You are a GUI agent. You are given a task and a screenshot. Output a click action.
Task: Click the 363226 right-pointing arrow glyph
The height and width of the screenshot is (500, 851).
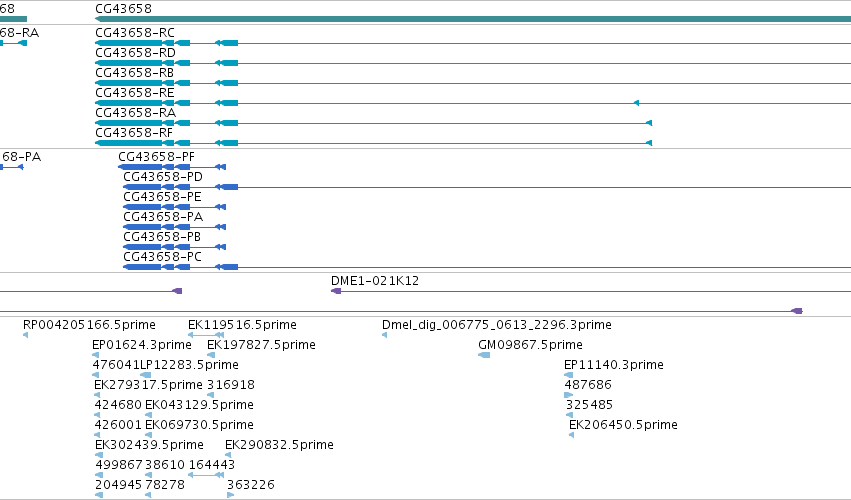[x=231, y=495]
